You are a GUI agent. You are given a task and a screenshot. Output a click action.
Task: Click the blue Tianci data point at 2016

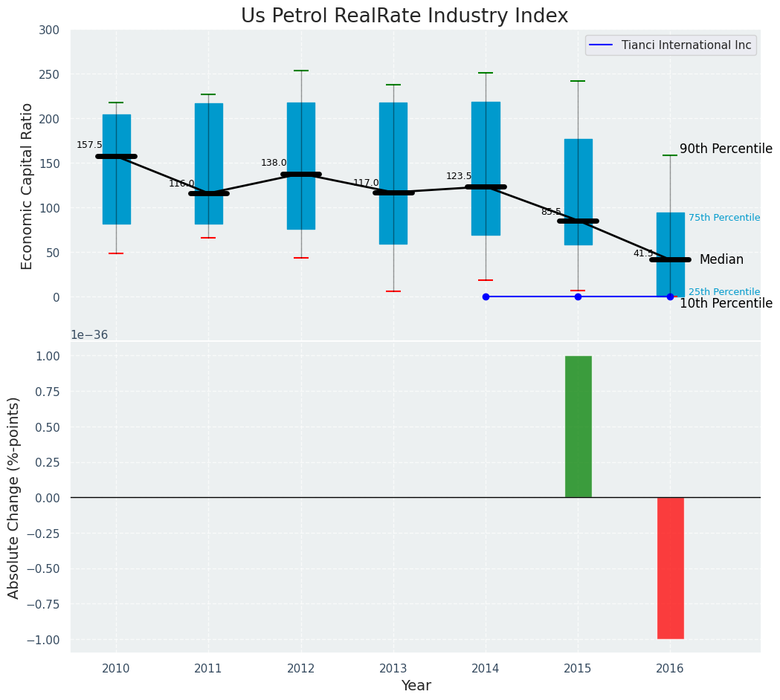[x=670, y=296]
